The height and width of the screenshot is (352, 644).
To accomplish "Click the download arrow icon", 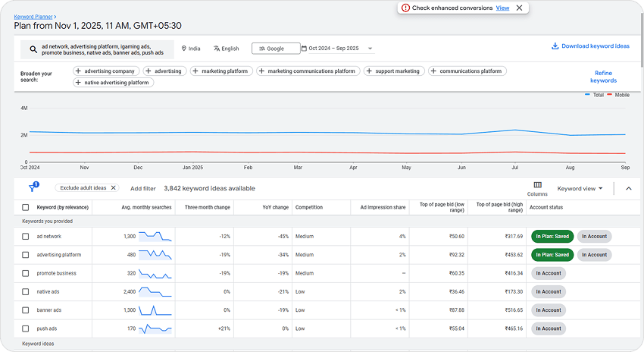I will pos(555,46).
